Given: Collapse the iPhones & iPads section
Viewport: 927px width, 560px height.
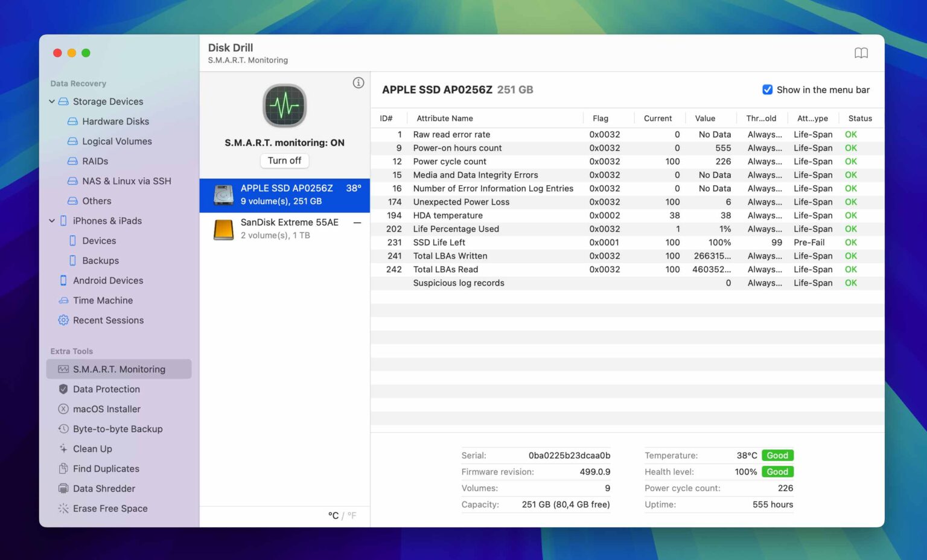Looking at the screenshot, I should point(52,221).
